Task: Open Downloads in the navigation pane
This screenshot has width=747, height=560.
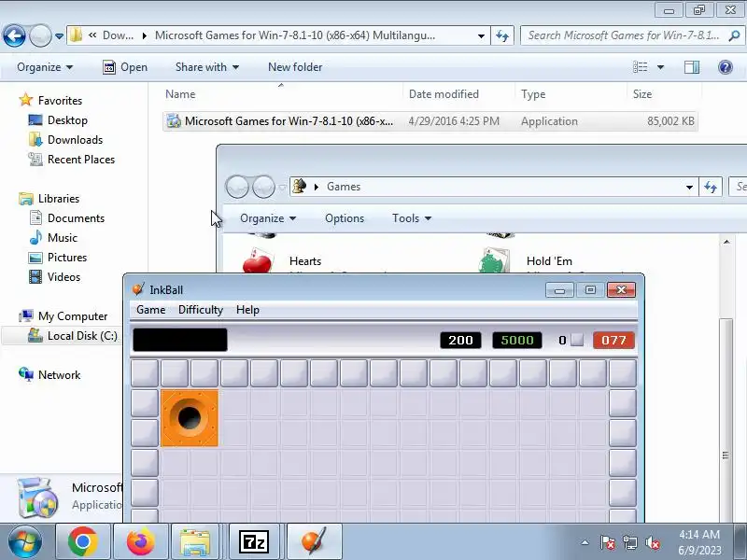Action: (x=65, y=139)
